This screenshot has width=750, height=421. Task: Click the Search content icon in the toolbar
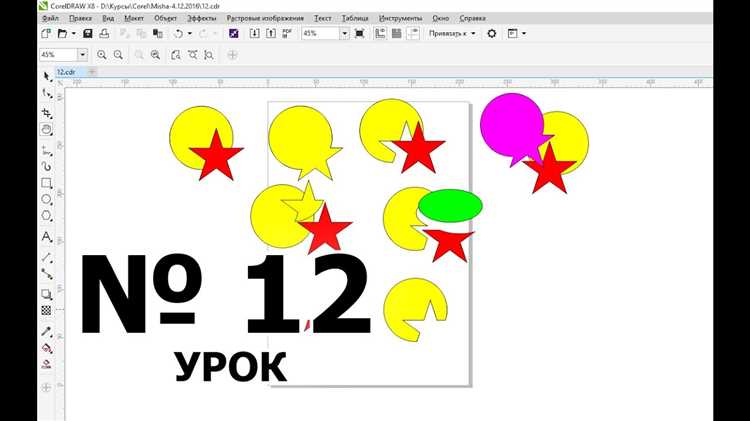click(233, 33)
